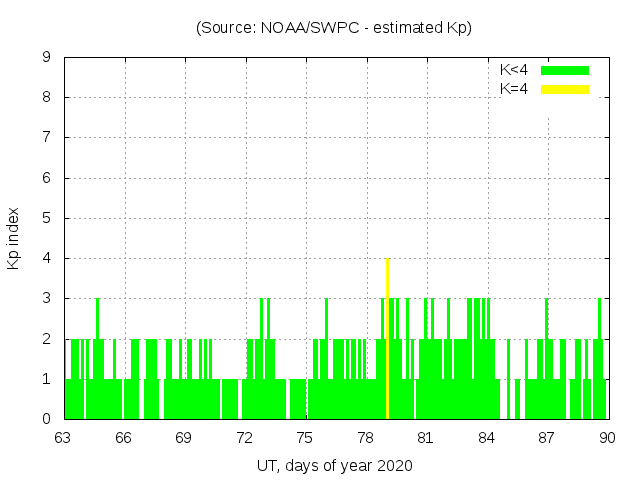Click x-axis tick label 63

[64, 438]
